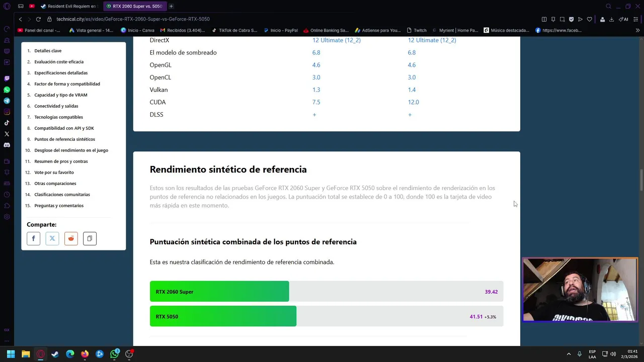Reload the current page
Viewport: 644px width, 362px height.
[38, 19]
